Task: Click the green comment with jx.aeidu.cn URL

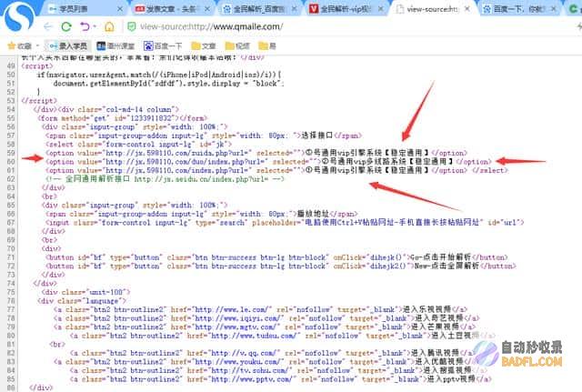Action: [x=166, y=179]
